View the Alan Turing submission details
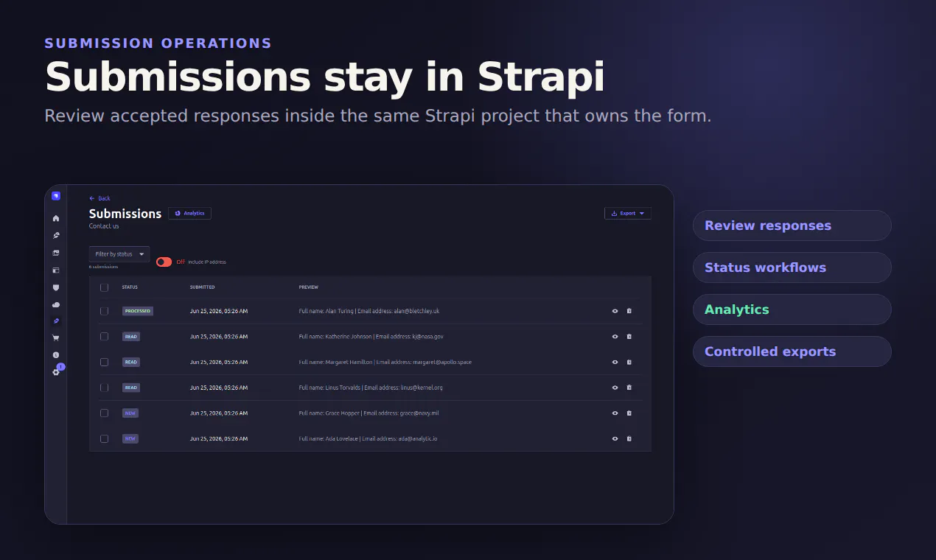This screenshot has width=936, height=560. [615, 311]
